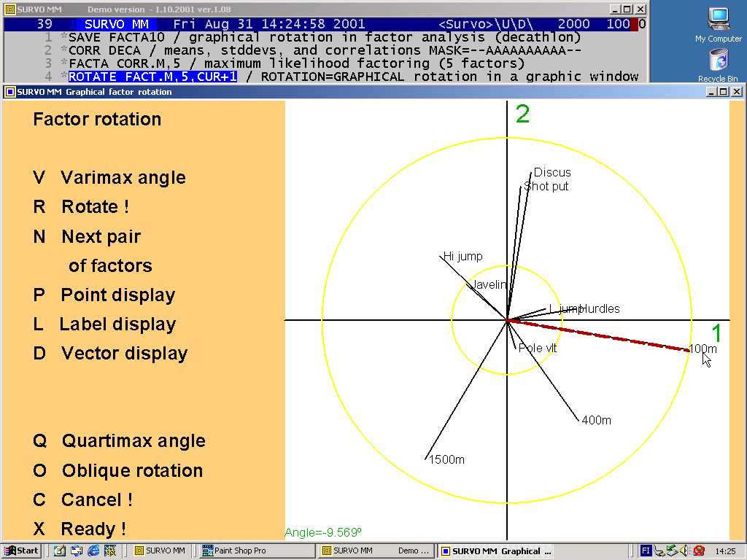The width and height of the screenshot is (747, 560).
Task: Click the FI language indicator in tray
Action: click(646, 551)
